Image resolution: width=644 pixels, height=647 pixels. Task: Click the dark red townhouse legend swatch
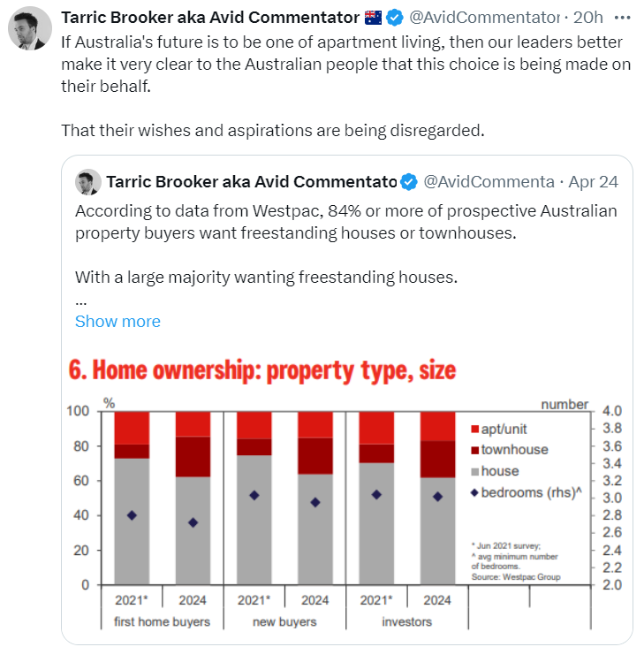click(474, 450)
